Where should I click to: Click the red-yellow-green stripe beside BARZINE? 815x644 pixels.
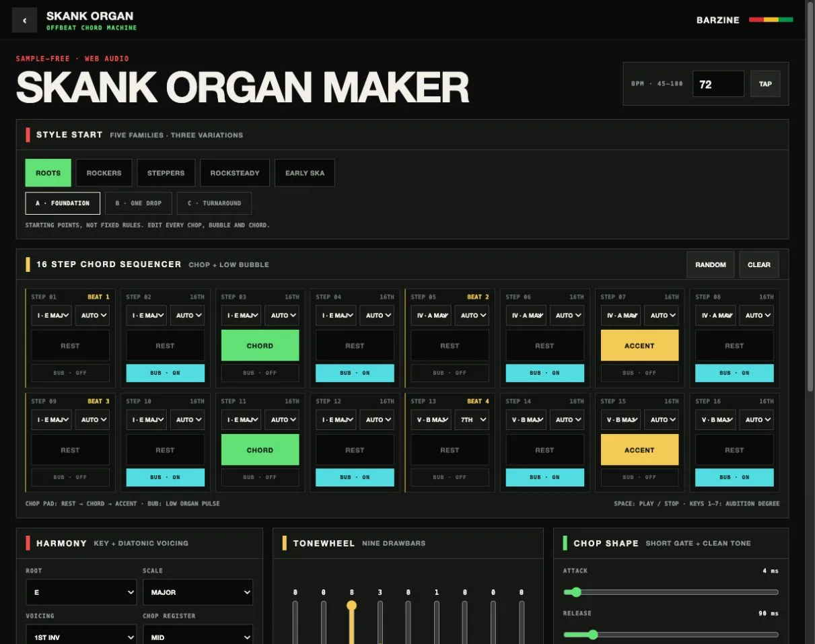(771, 20)
